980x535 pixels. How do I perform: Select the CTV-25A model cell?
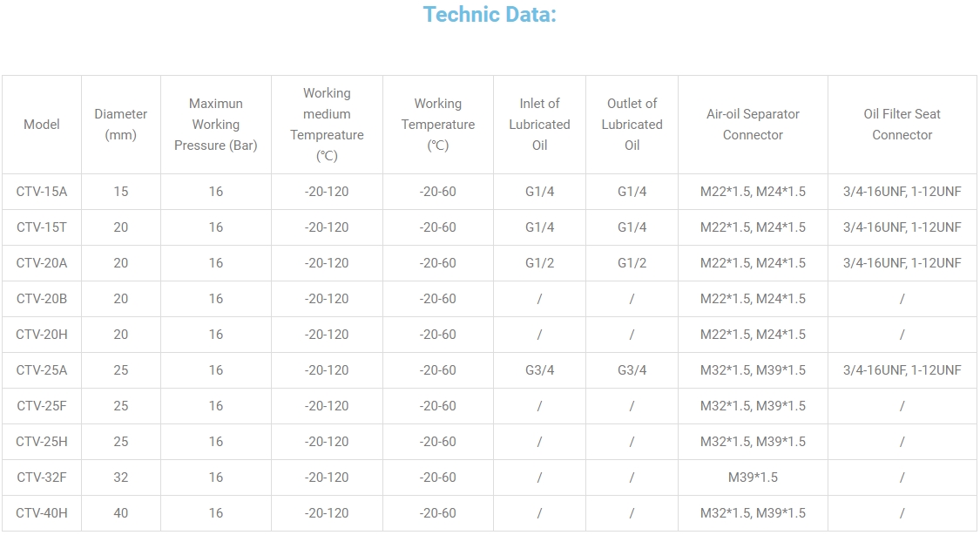[x=42, y=370]
